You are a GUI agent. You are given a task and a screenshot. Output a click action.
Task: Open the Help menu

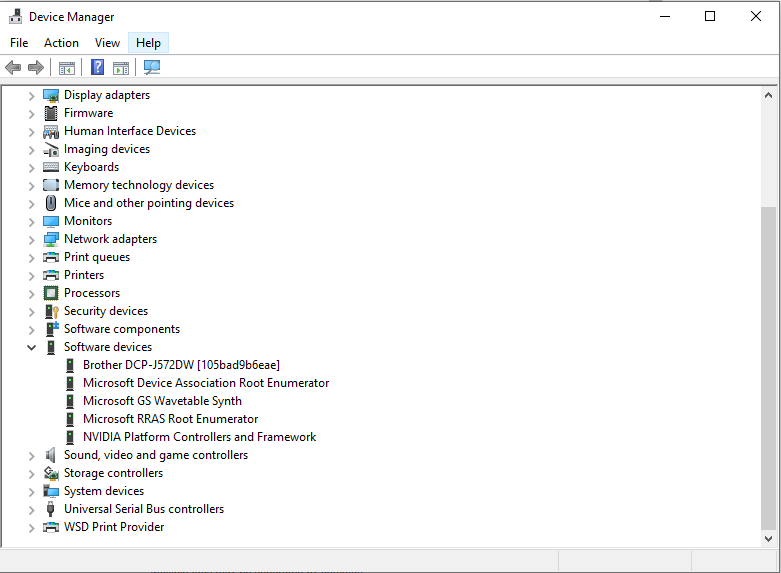tap(148, 43)
